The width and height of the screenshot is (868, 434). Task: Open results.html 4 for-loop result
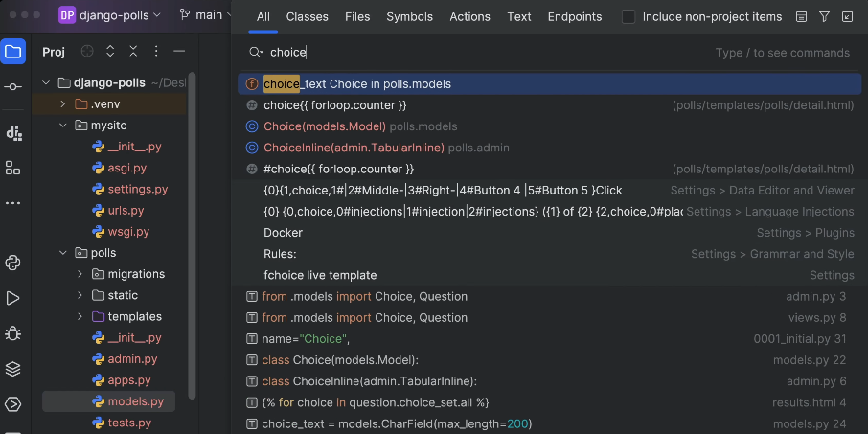pos(550,402)
